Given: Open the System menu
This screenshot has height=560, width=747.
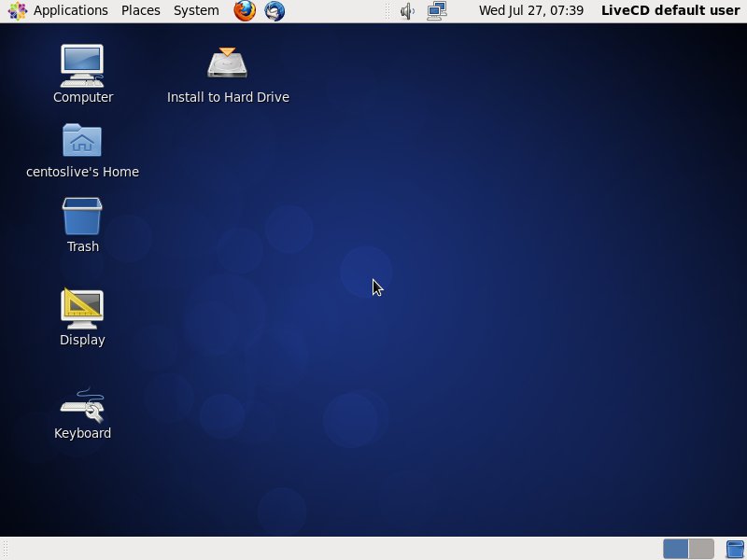Looking at the screenshot, I should click(196, 10).
